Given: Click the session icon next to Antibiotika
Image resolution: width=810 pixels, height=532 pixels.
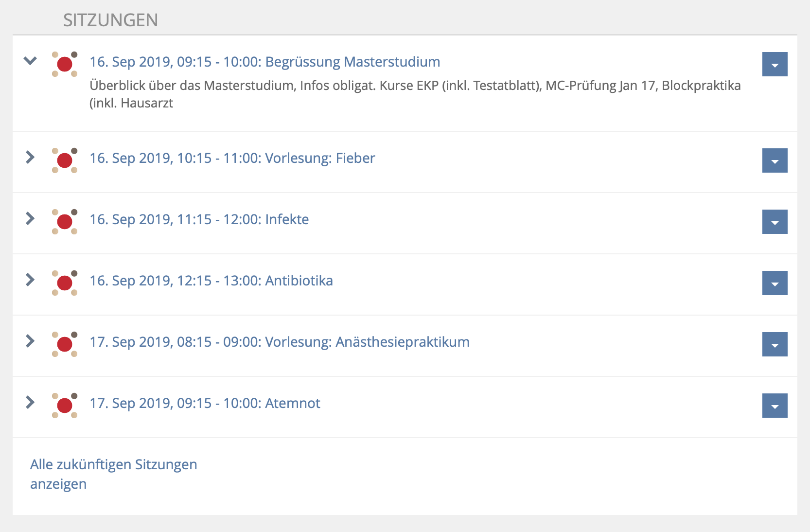Looking at the screenshot, I should 65,283.
